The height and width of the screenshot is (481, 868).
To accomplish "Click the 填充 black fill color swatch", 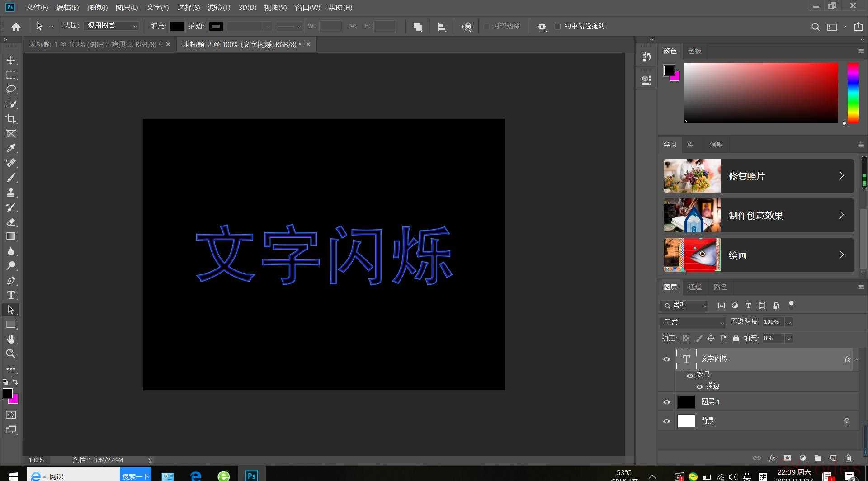I will click(177, 26).
